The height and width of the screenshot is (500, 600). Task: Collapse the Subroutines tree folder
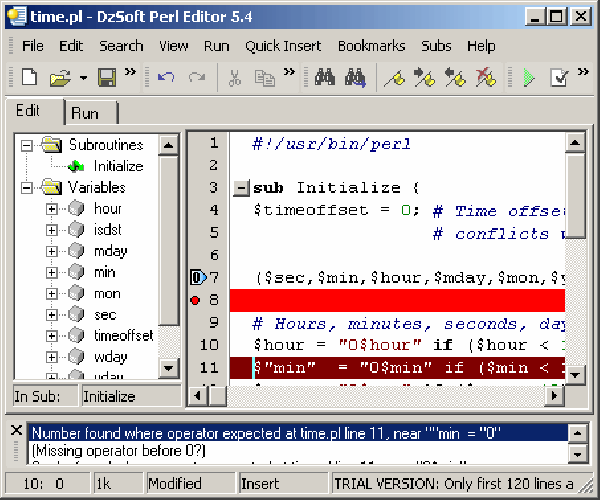coord(27,145)
